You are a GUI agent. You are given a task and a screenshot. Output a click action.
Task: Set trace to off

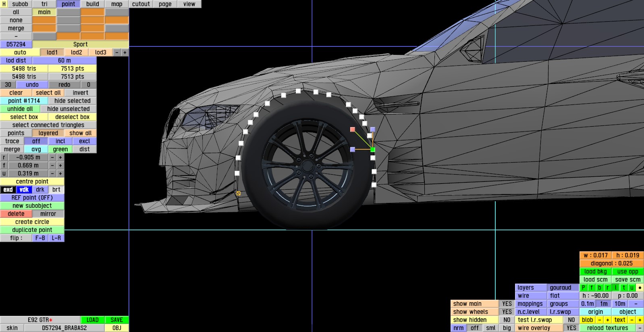pos(36,141)
